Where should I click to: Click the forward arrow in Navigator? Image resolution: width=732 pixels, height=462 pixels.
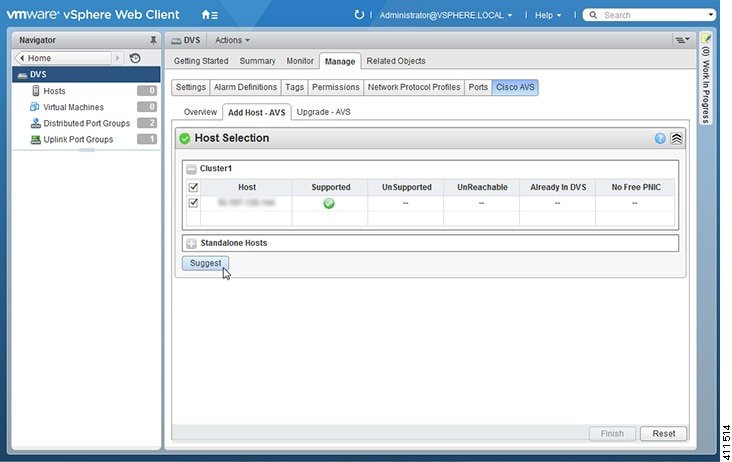coord(118,58)
